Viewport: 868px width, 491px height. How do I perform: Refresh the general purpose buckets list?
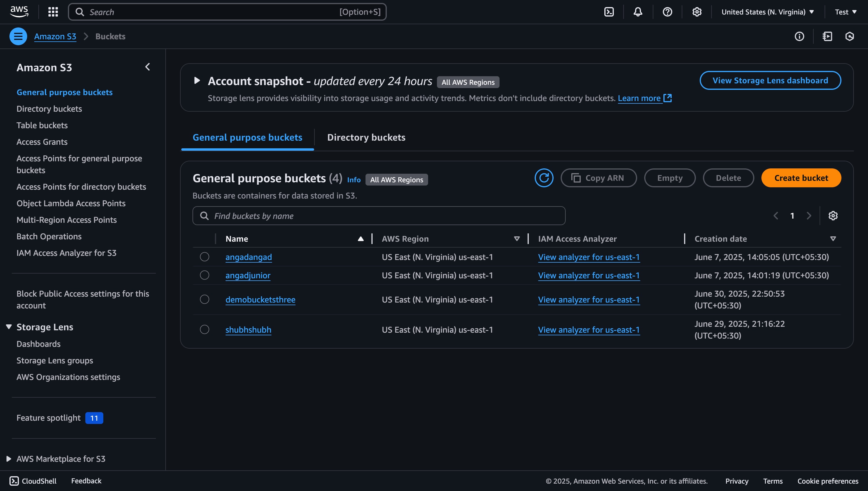pyautogui.click(x=544, y=178)
